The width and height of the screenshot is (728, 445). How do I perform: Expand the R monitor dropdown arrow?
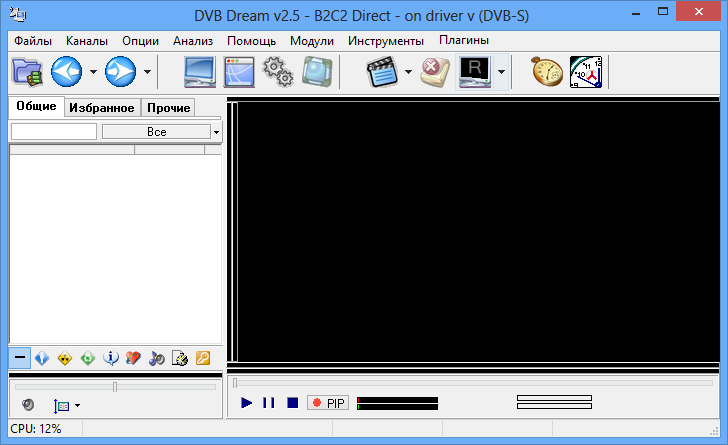[x=501, y=72]
